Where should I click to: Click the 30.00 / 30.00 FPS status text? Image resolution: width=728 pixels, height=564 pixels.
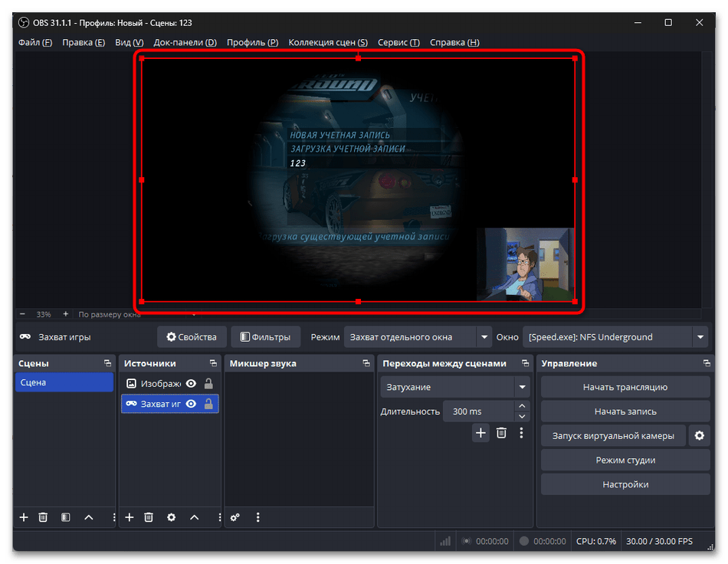coord(659,541)
